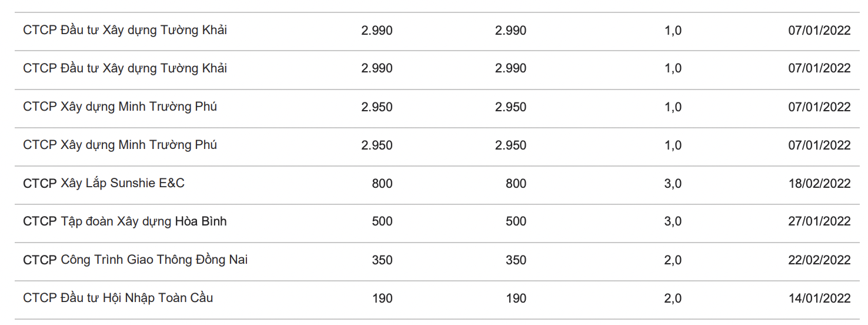Select CTCP Tập đoàn Xây dựng Hòa Bình
Image resolution: width=868 pixels, height=325 pixels.
pyautogui.click(x=125, y=221)
